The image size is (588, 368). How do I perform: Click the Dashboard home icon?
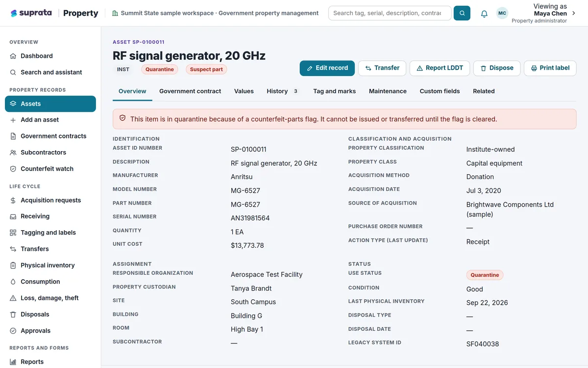click(13, 56)
